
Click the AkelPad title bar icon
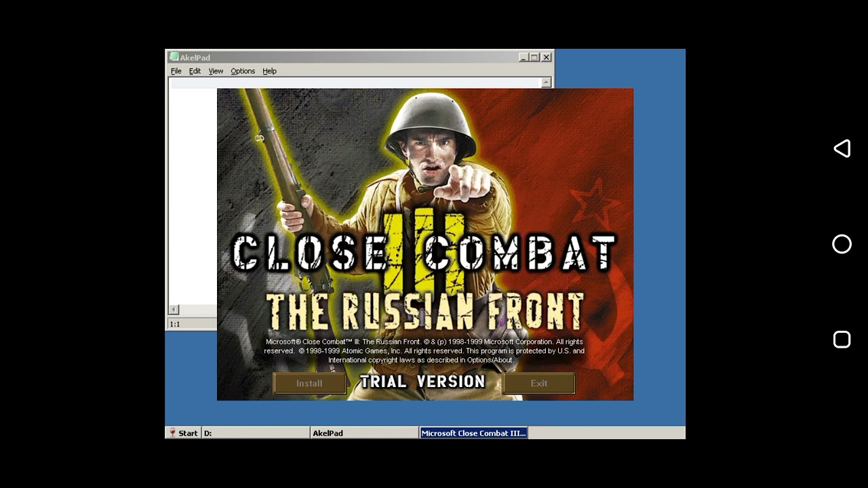point(174,58)
